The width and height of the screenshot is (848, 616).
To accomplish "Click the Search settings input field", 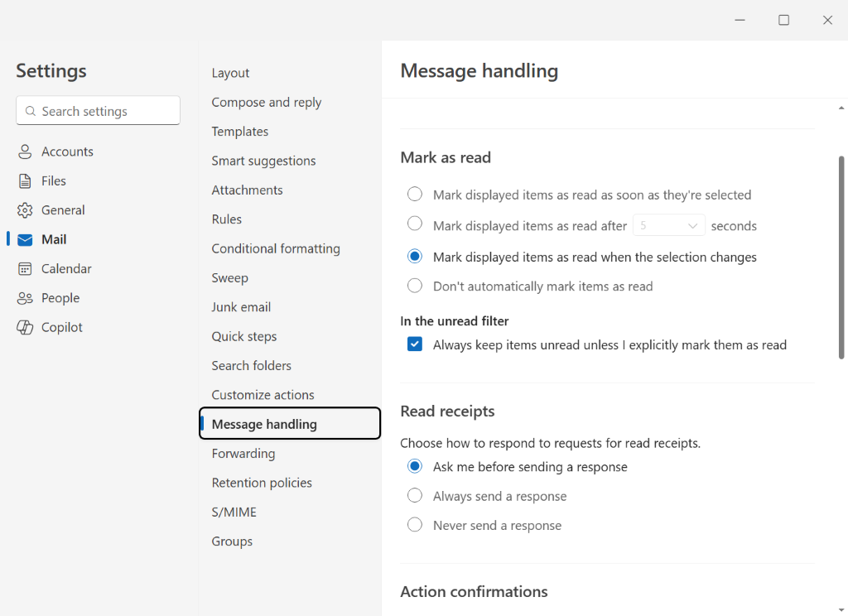I will (x=98, y=110).
